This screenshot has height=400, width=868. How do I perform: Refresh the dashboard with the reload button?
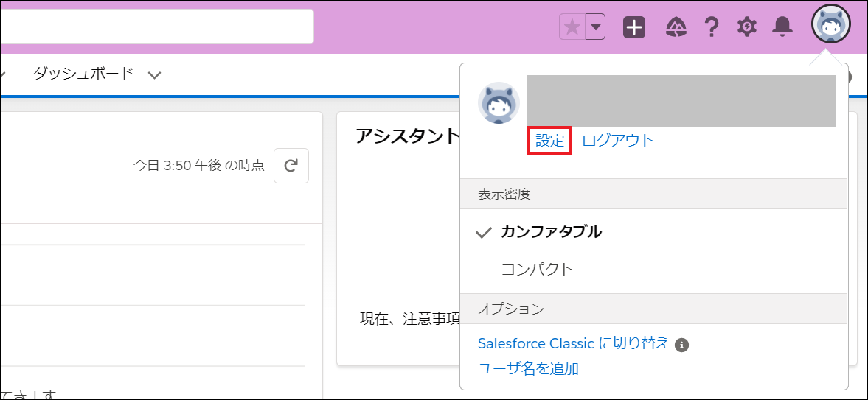click(x=291, y=166)
